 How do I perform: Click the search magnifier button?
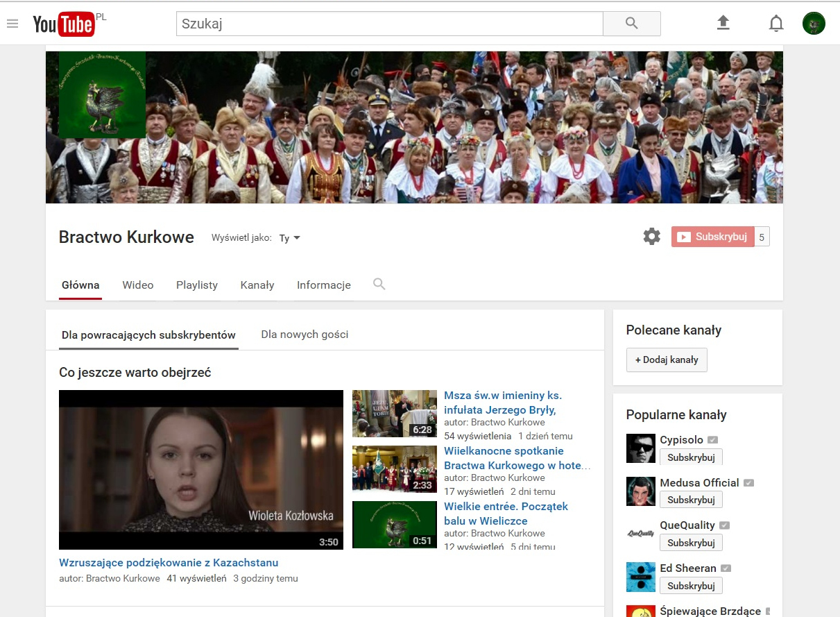pos(631,24)
